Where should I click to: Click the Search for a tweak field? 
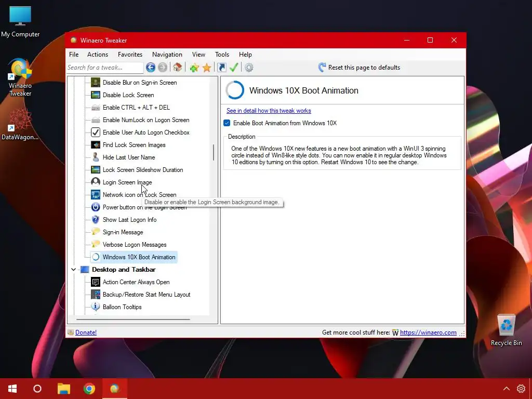click(105, 68)
